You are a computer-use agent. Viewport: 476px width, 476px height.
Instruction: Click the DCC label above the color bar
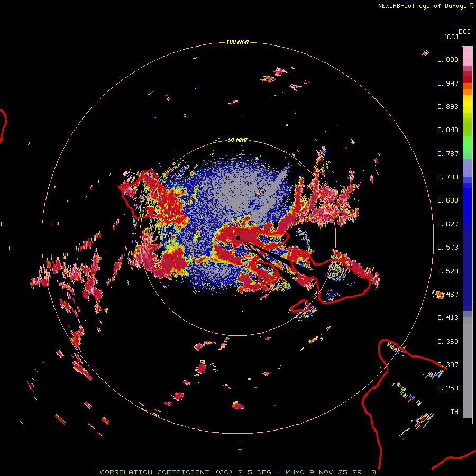(465, 32)
